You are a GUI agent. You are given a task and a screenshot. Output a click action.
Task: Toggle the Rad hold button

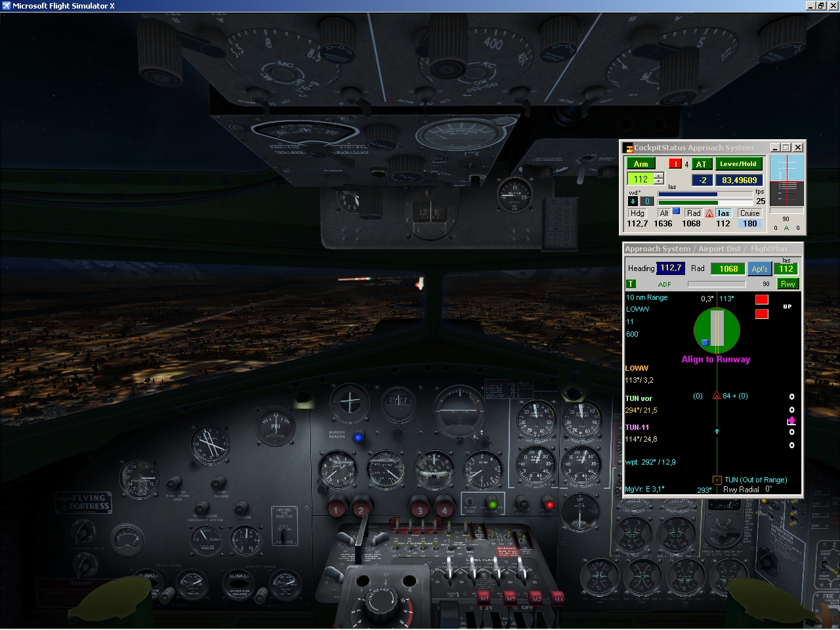click(x=694, y=213)
